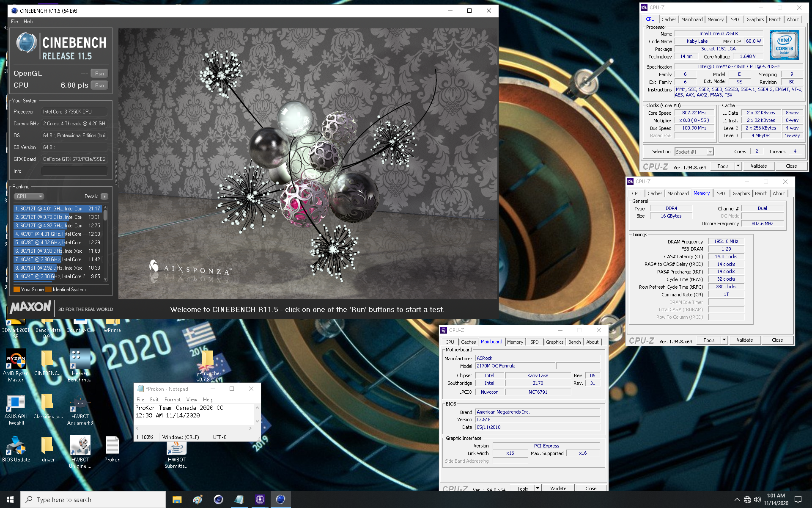Click the Paint taskbar icon
This screenshot has width=812, height=508.
point(198,500)
